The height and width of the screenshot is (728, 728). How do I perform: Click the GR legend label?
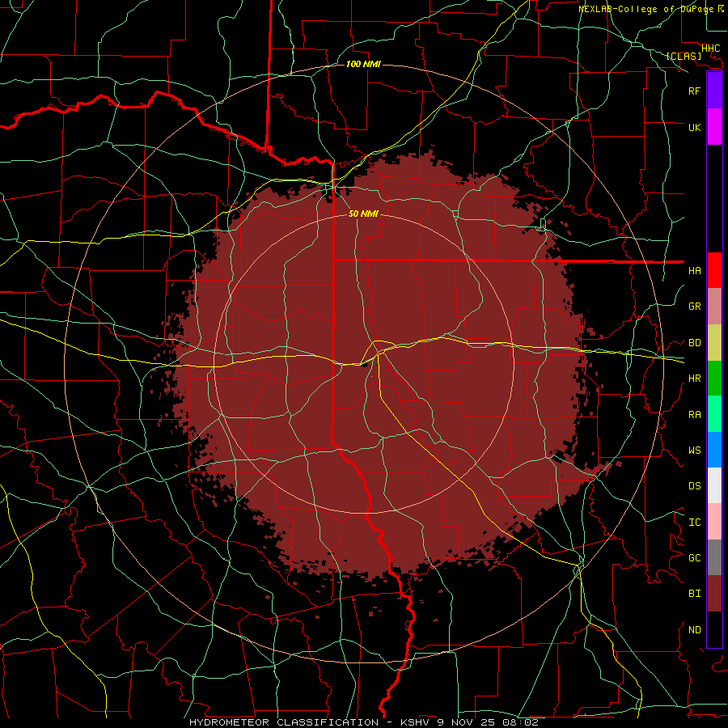(x=695, y=307)
